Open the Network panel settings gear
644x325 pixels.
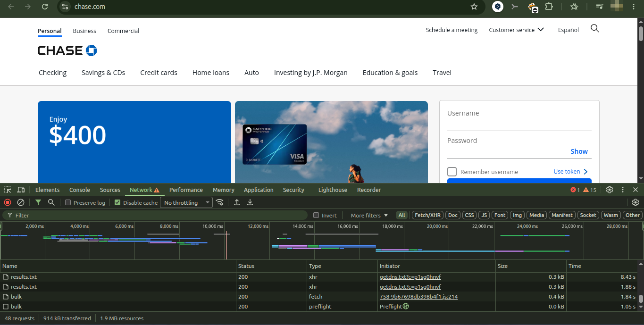636,202
